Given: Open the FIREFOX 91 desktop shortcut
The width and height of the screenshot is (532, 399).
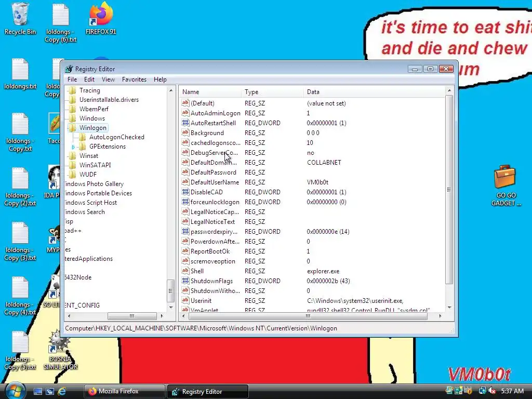Looking at the screenshot, I should 101,18.
